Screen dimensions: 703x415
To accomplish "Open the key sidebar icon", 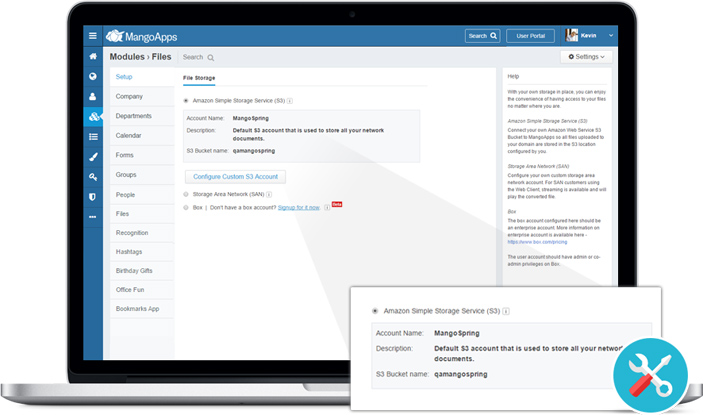I will (x=93, y=177).
